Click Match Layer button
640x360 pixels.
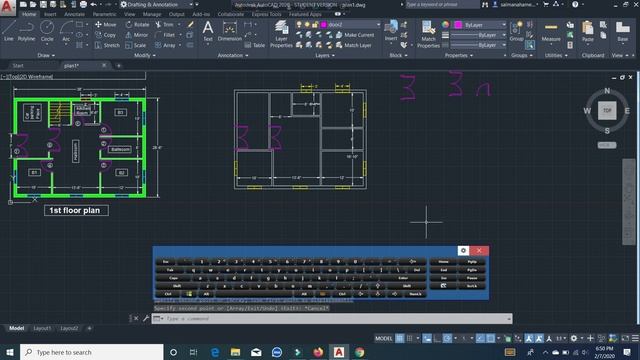353,45
